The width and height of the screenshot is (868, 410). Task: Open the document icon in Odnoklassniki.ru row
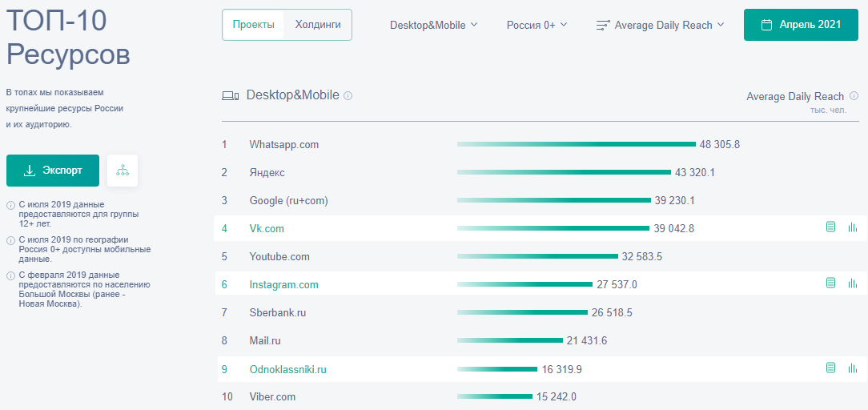tap(830, 368)
